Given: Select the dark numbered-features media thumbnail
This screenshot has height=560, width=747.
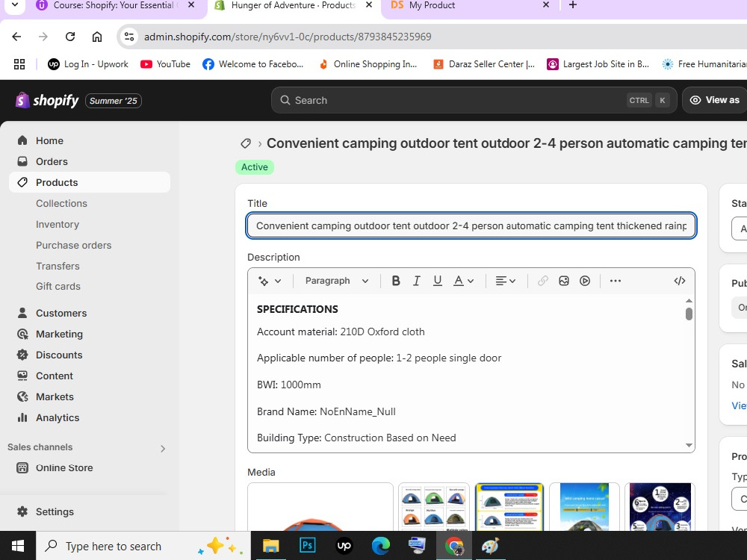Looking at the screenshot, I should point(660,507).
